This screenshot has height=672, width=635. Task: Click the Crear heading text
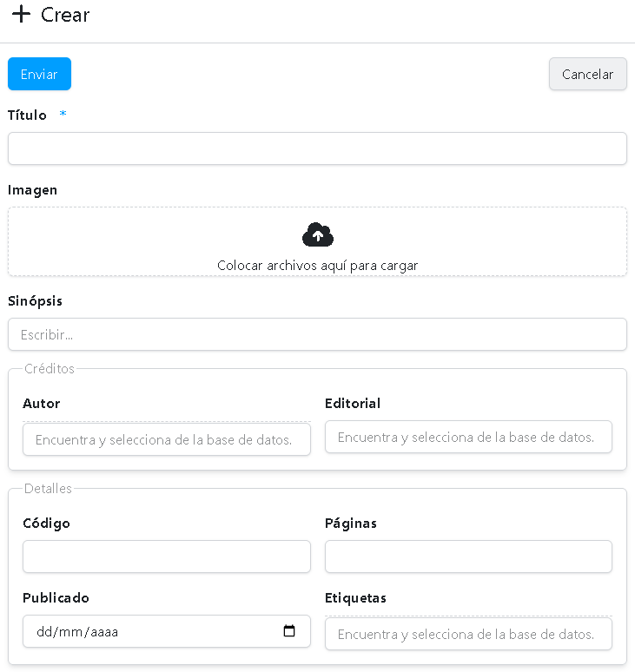tap(65, 15)
